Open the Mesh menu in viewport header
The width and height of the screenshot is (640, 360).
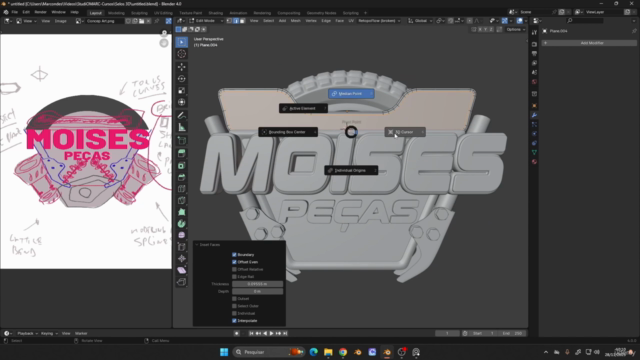tap(296, 20)
